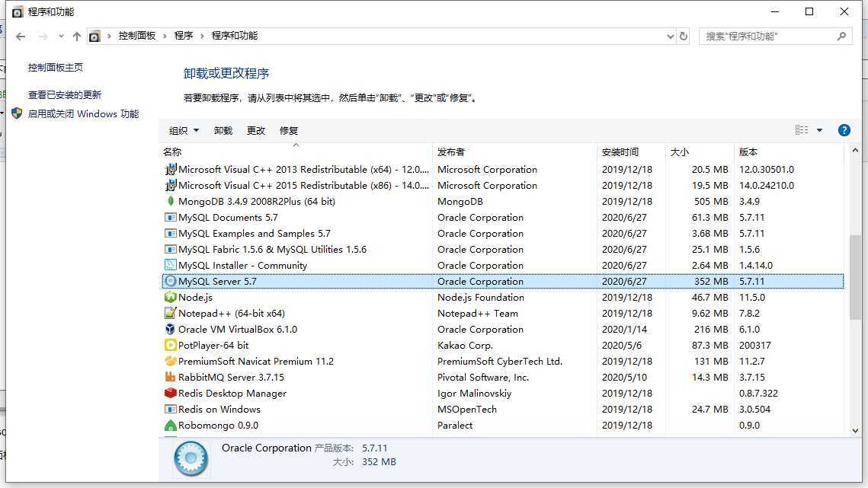Open view options dropdown arrow

[820, 131]
